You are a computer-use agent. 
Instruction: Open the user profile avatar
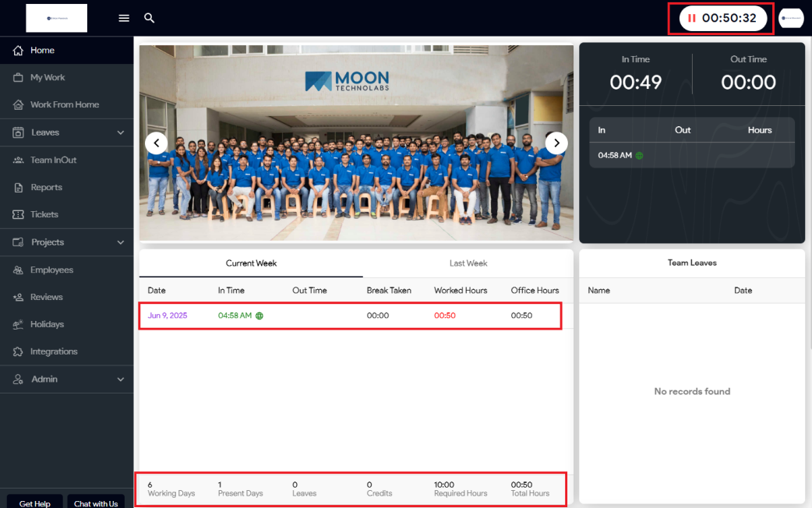(x=791, y=18)
